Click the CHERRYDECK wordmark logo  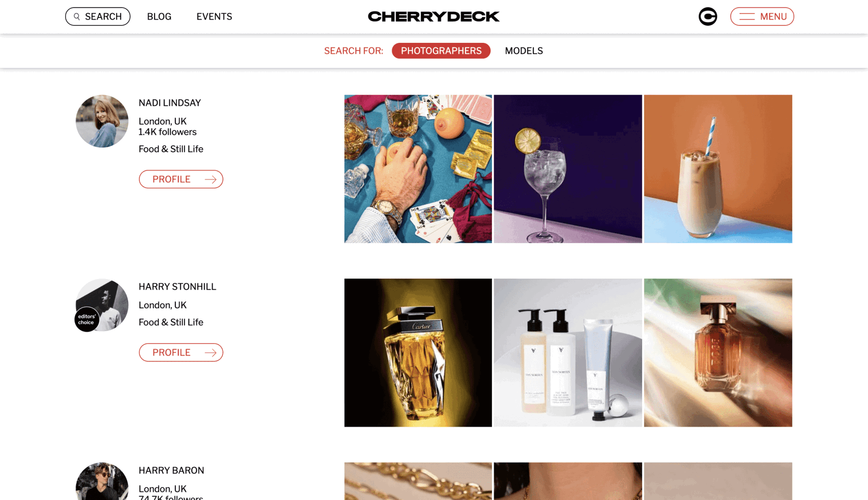pos(433,16)
